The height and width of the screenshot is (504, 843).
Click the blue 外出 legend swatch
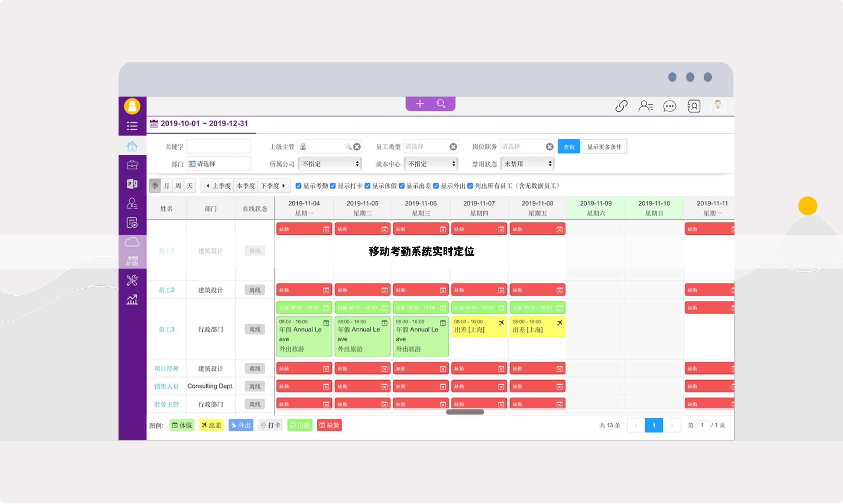point(241,425)
